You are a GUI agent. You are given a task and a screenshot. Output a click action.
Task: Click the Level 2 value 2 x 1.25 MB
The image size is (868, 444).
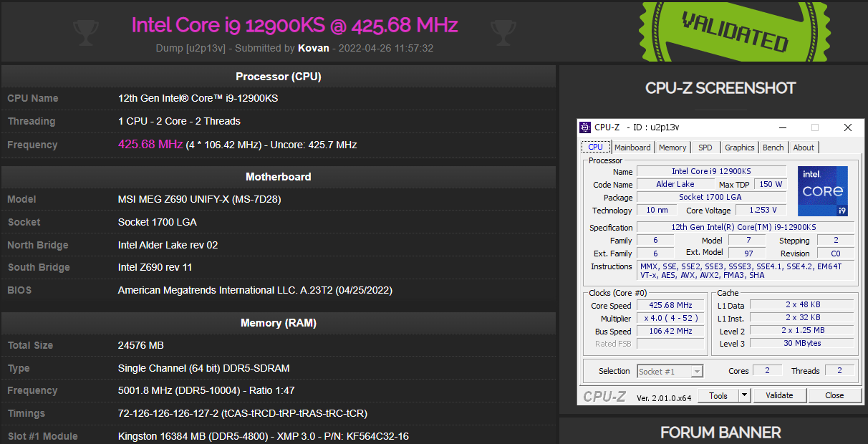(x=801, y=331)
